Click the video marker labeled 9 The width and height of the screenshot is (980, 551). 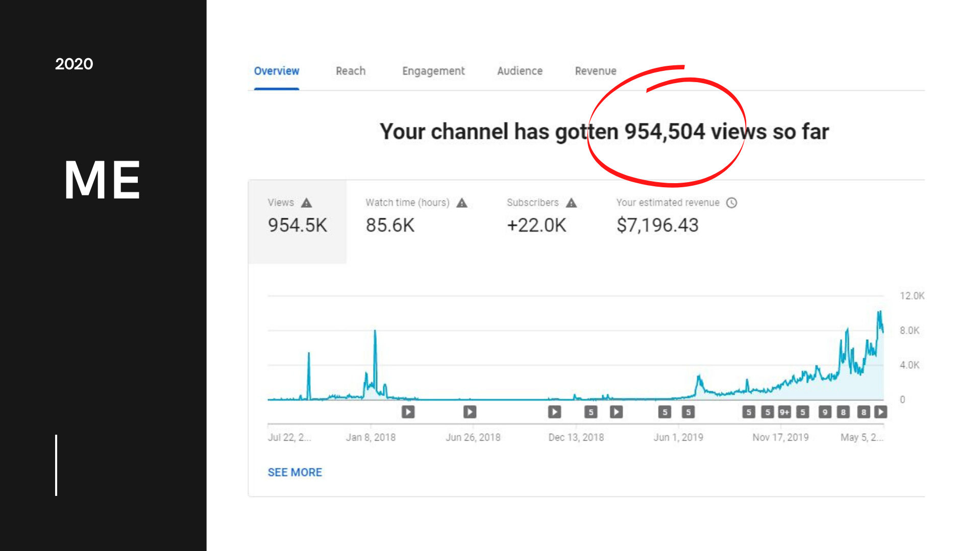pos(825,412)
